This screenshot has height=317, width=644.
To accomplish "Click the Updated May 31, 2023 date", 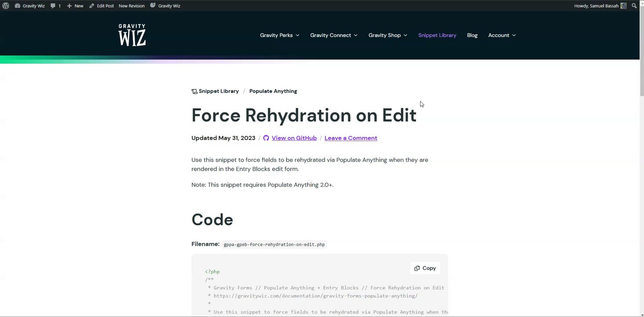I will 223,138.
